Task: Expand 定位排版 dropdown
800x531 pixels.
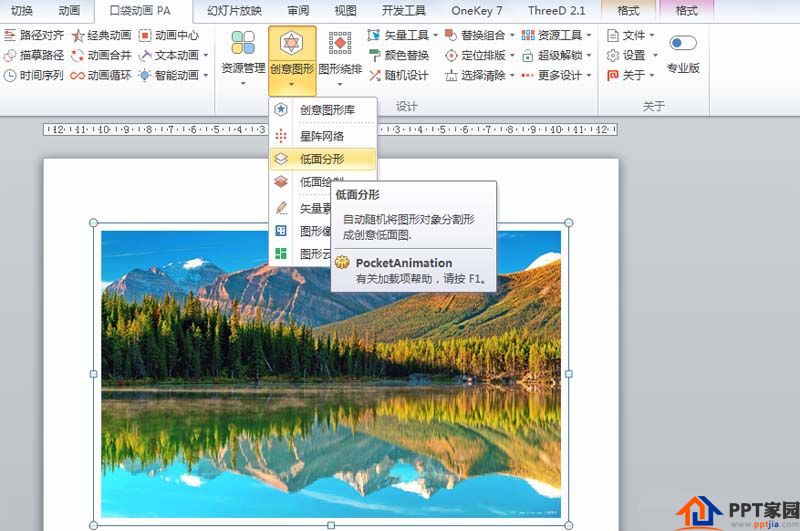Action: 512,55
